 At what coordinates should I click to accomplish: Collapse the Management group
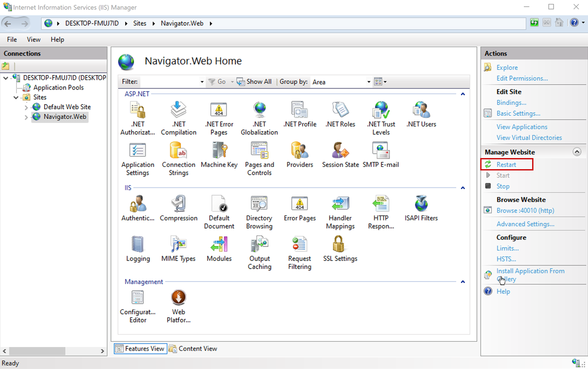pos(463,282)
